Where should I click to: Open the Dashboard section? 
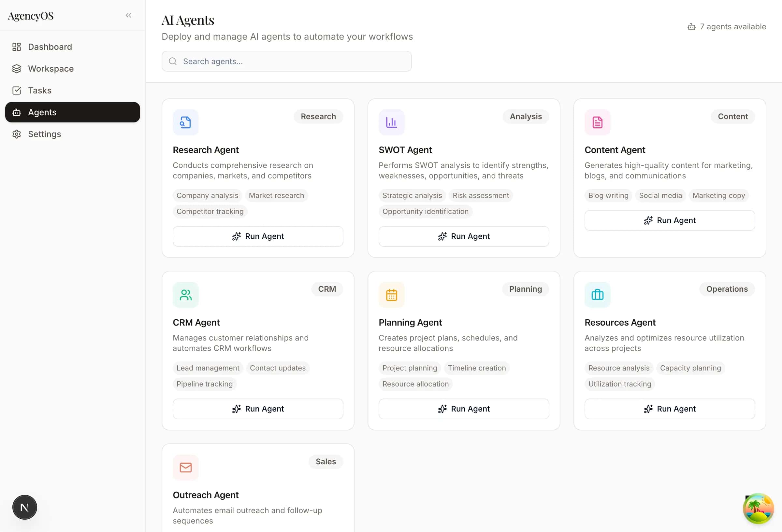[x=50, y=47]
